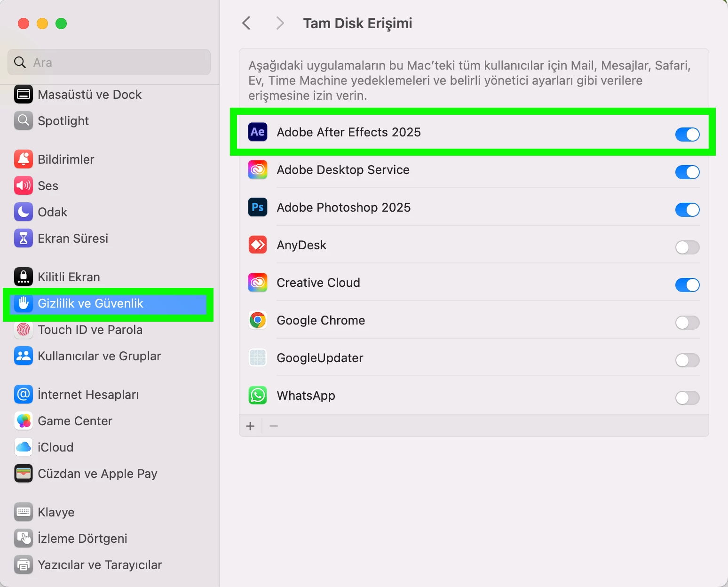Click the Touch ID fingerprint icon

(24, 330)
